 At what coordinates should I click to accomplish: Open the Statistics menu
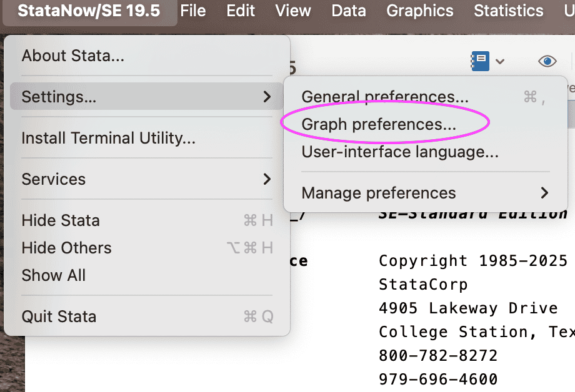(509, 11)
